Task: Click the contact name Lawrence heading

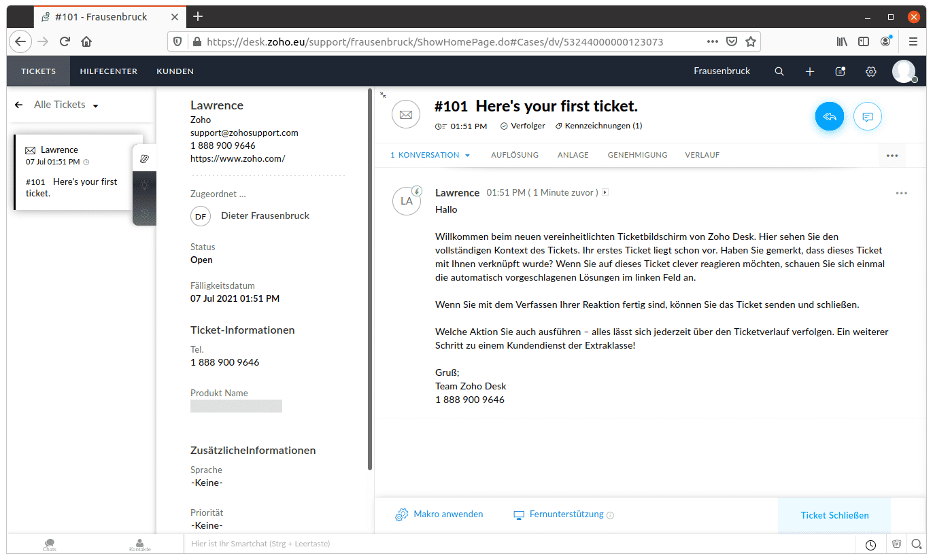Action: click(x=216, y=105)
